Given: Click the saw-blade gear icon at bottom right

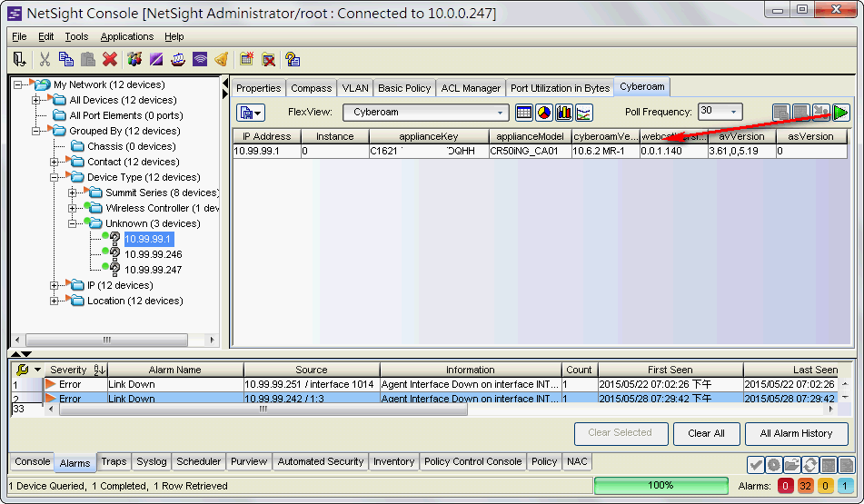Looking at the screenshot, I should 774,465.
